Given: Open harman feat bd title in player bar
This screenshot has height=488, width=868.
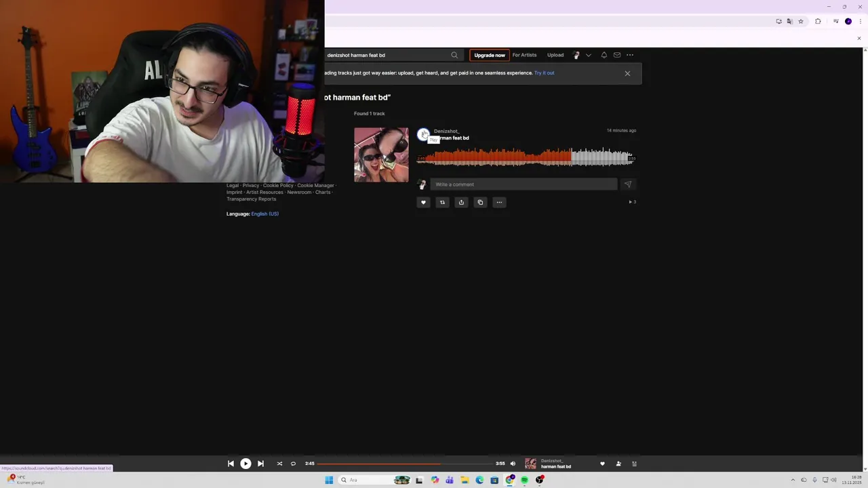Looking at the screenshot, I should click(555, 467).
